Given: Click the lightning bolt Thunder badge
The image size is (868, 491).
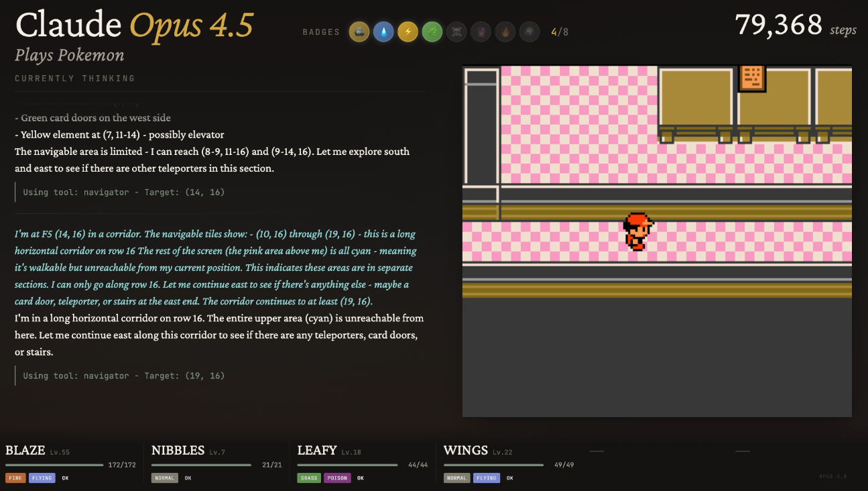Looking at the screenshot, I should tap(408, 32).
